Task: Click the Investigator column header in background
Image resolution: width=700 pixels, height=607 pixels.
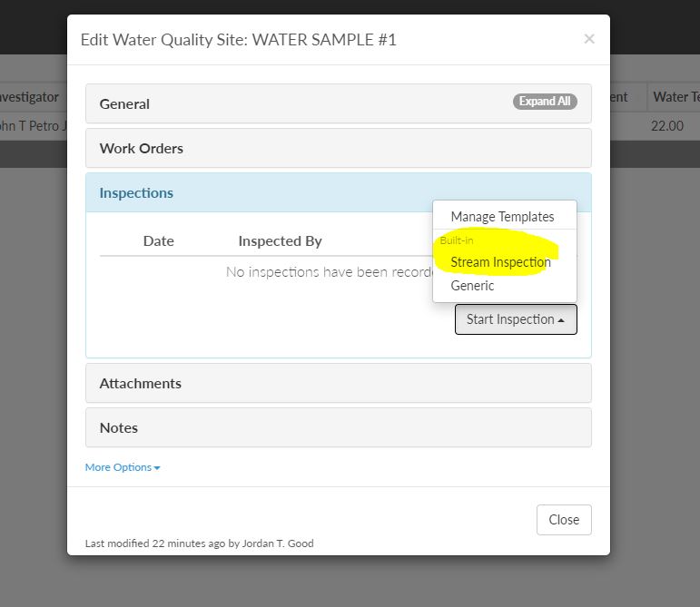Action: pos(29,97)
